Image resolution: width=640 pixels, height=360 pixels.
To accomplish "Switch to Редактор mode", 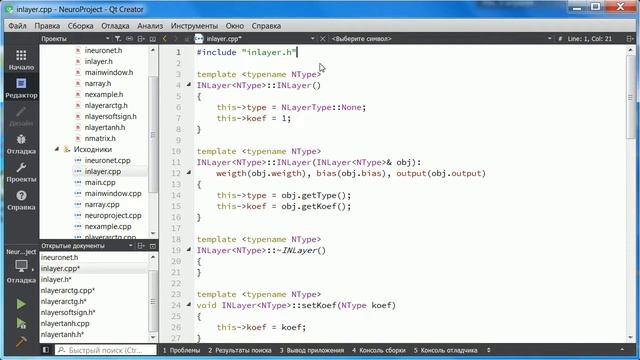I will point(21,88).
